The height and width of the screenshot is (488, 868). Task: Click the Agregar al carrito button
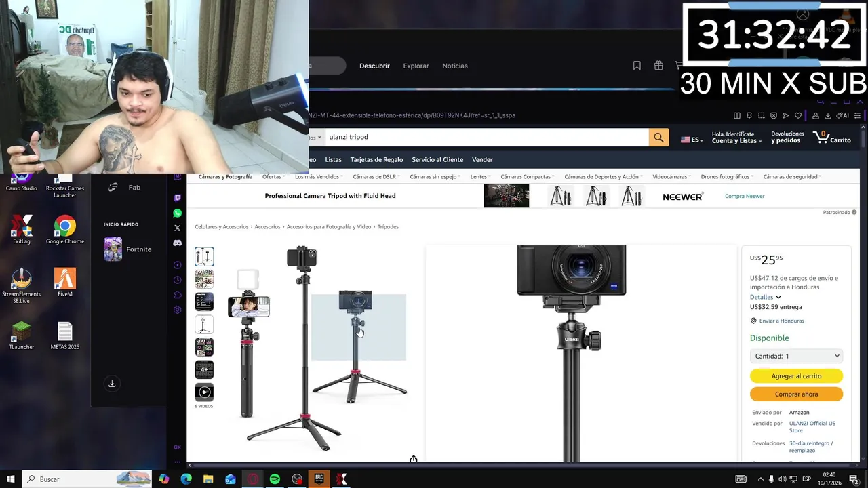(x=796, y=375)
